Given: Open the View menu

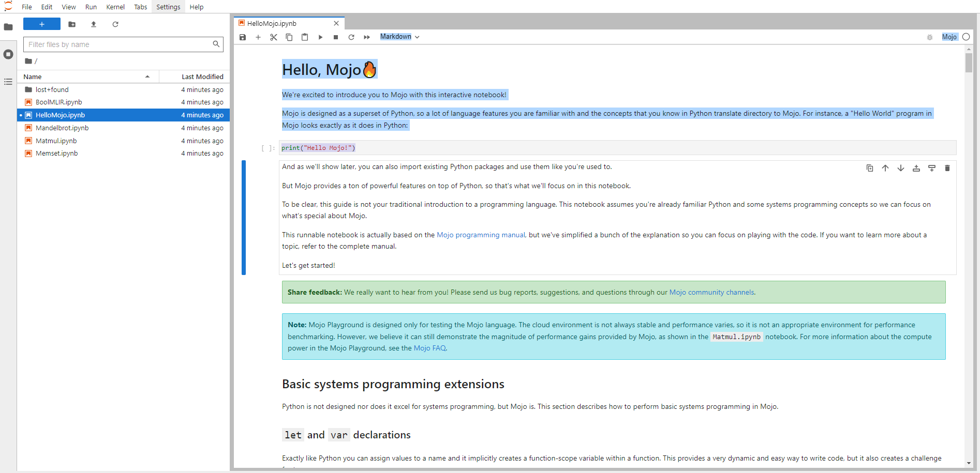Looking at the screenshot, I should coord(69,7).
